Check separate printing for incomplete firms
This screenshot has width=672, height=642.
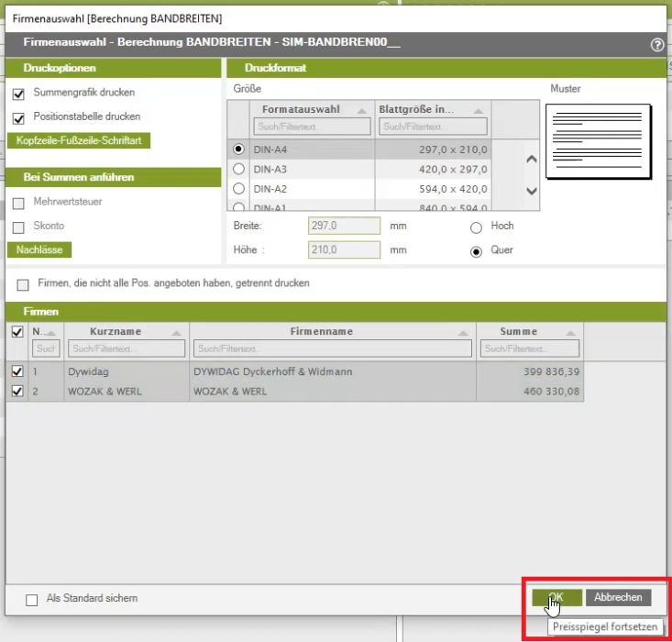coord(23,284)
